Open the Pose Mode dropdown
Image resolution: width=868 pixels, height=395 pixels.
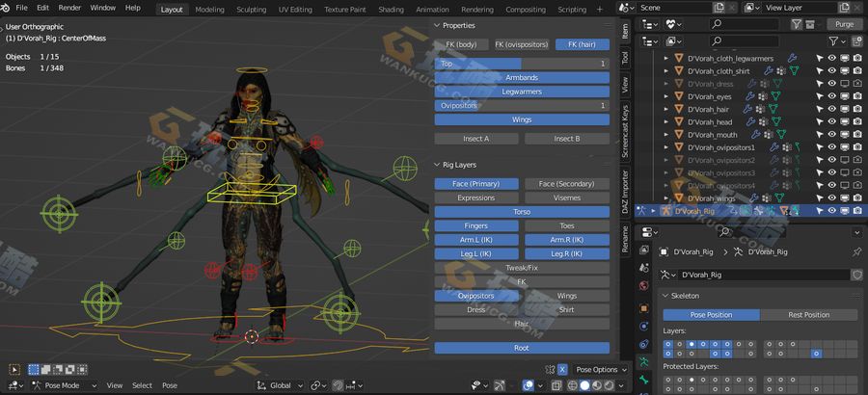[65, 385]
